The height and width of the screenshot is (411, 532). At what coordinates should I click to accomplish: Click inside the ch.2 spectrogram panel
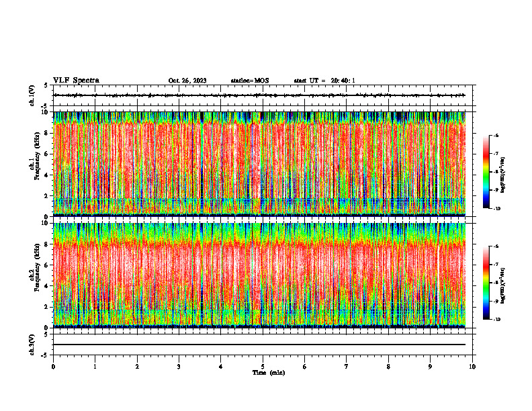pos(259,275)
